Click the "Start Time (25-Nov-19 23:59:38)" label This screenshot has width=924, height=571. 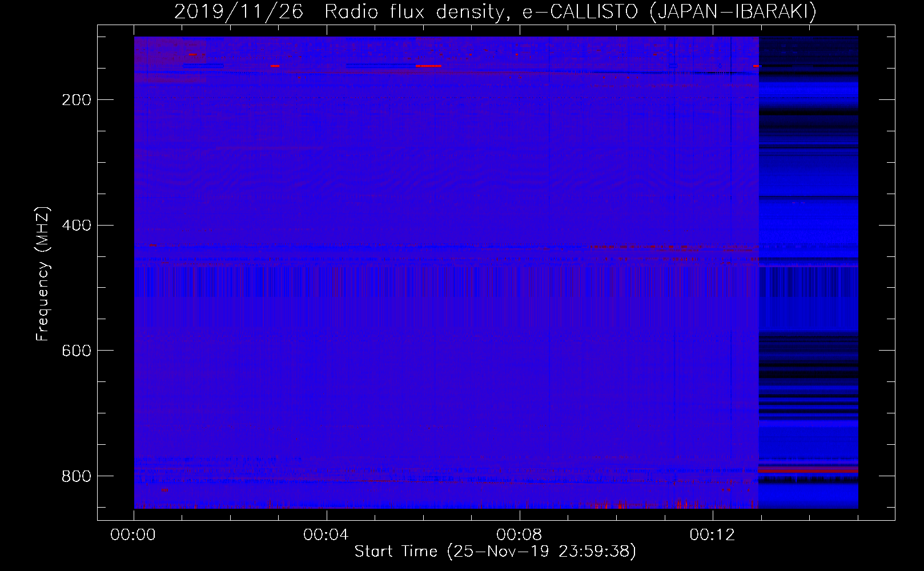[x=495, y=552]
